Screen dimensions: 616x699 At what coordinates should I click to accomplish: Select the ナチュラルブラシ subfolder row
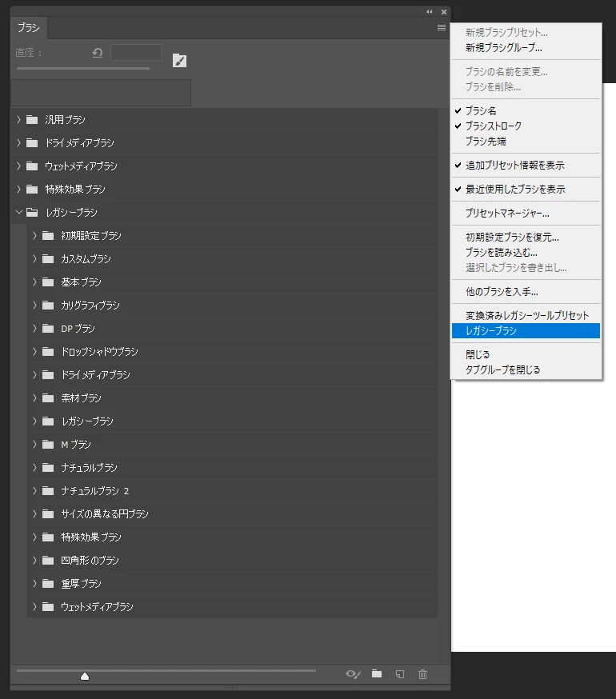(232, 467)
